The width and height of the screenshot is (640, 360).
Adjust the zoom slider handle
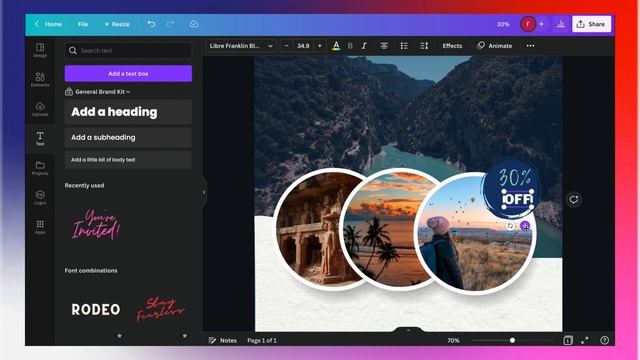512,340
